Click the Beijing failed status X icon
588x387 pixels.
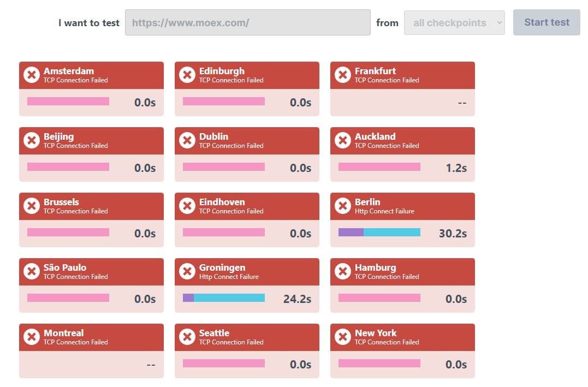pyautogui.click(x=32, y=141)
